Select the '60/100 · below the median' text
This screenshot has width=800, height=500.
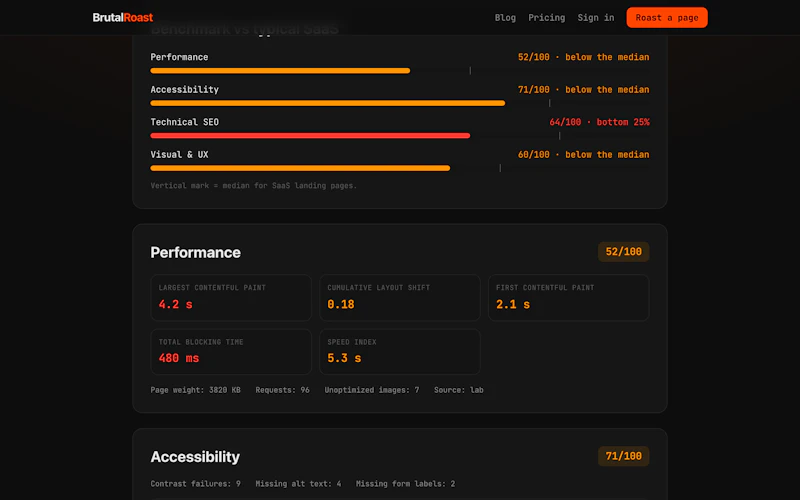[x=583, y=155]
